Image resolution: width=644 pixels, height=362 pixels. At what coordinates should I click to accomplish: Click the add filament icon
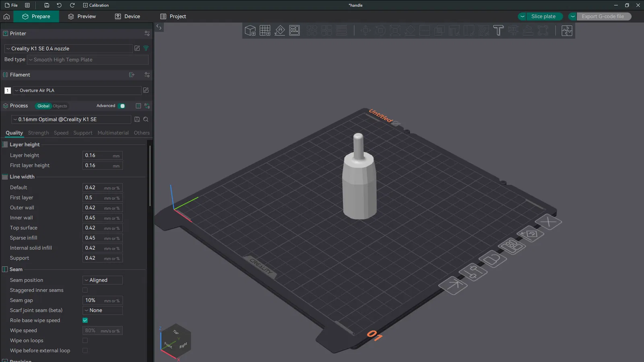click(132, 75)
